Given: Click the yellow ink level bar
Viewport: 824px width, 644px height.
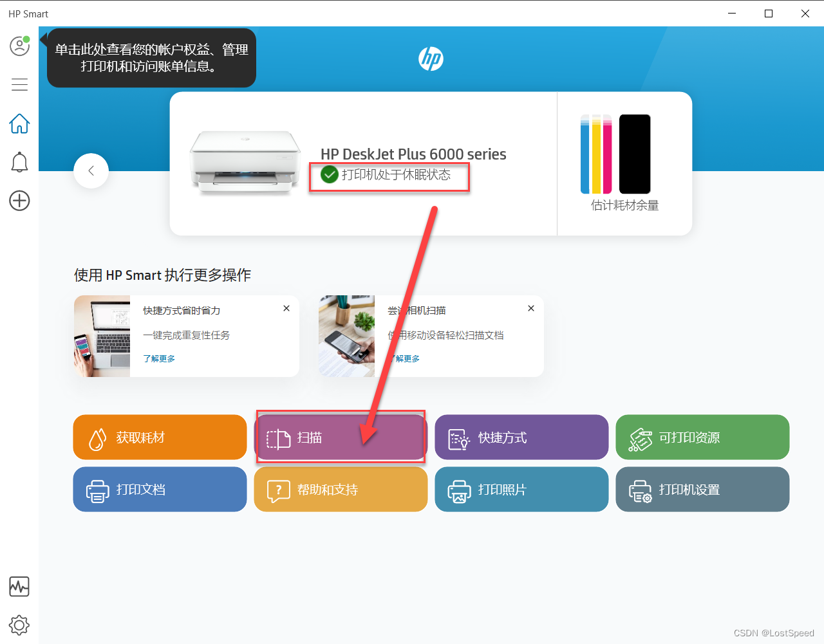Looking at the screenshot, I should (596, 154).
